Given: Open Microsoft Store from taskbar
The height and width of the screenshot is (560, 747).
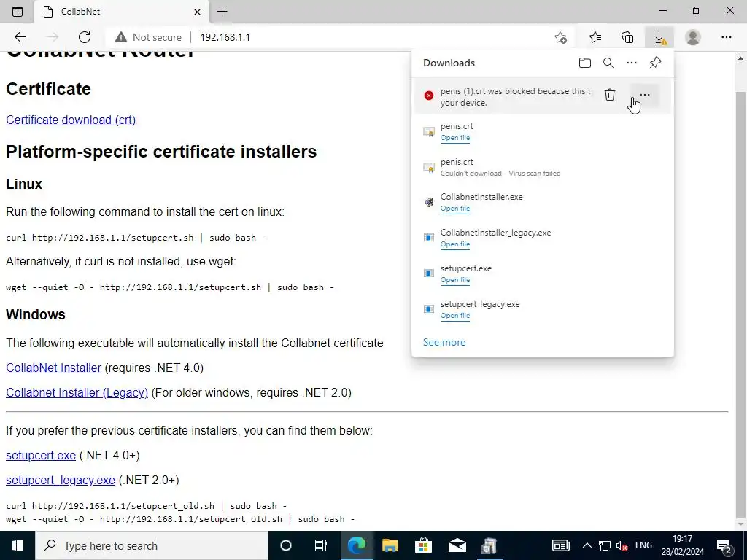Looking at the screenshot, I should click(x=423, y=545).
